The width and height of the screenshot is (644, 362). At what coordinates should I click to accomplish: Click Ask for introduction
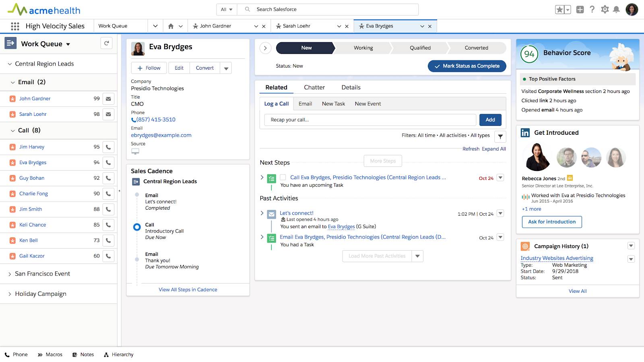tap(551, 222)
